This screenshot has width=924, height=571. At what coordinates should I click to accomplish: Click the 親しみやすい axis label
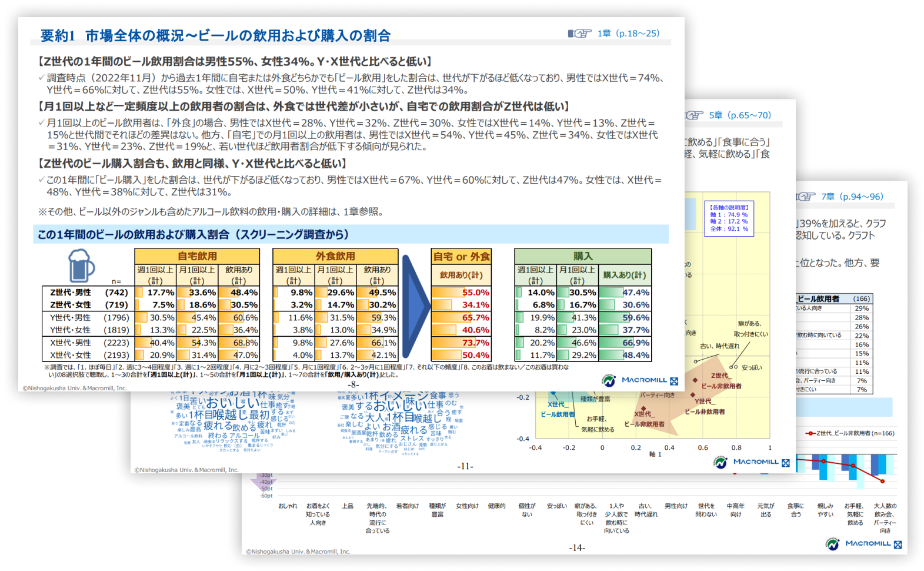tap(825, 510)
